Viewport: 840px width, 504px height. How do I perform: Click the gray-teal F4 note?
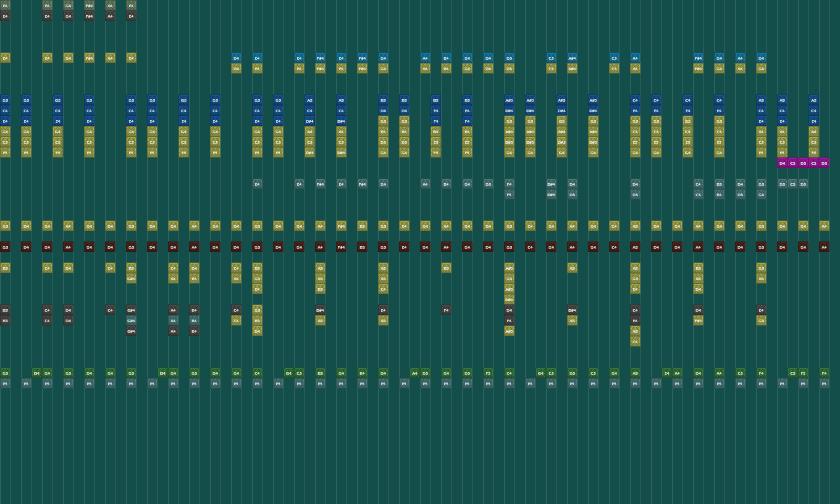(x=509, y=184)
